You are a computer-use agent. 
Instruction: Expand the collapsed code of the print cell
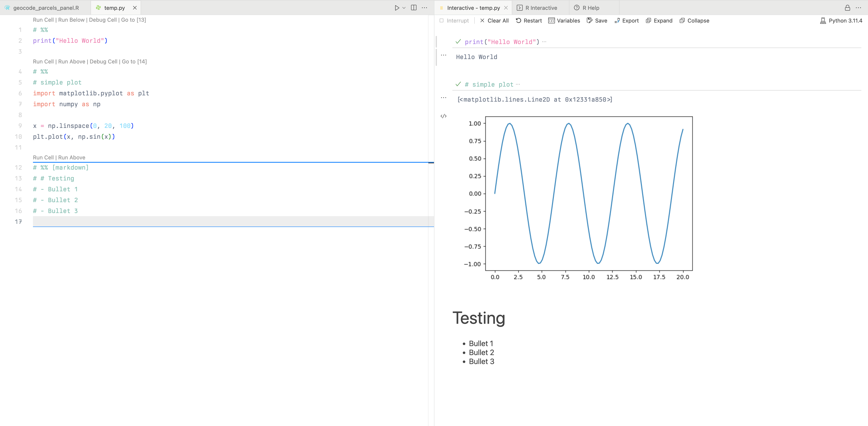[x=545, y=42]
